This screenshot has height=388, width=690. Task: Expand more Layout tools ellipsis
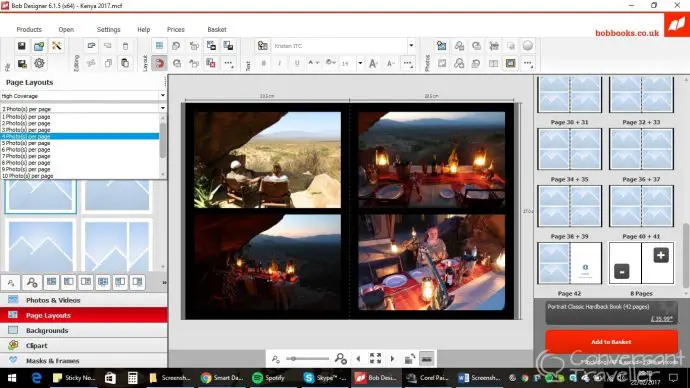(x=228, y=63)
